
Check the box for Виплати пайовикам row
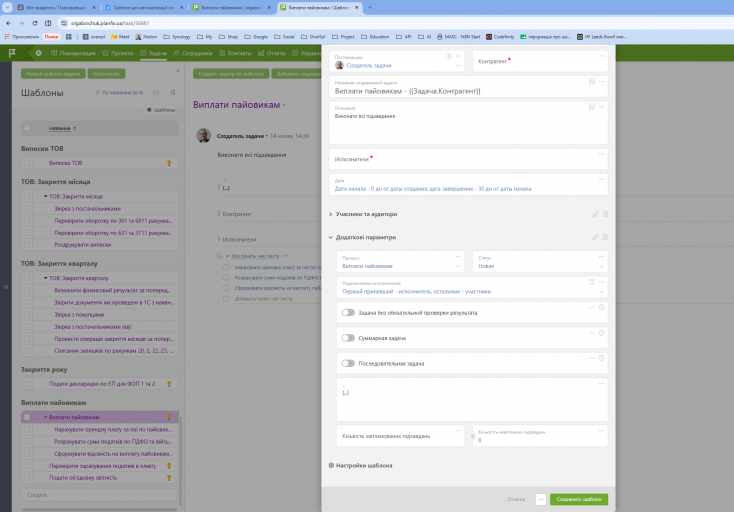(27, 417)
